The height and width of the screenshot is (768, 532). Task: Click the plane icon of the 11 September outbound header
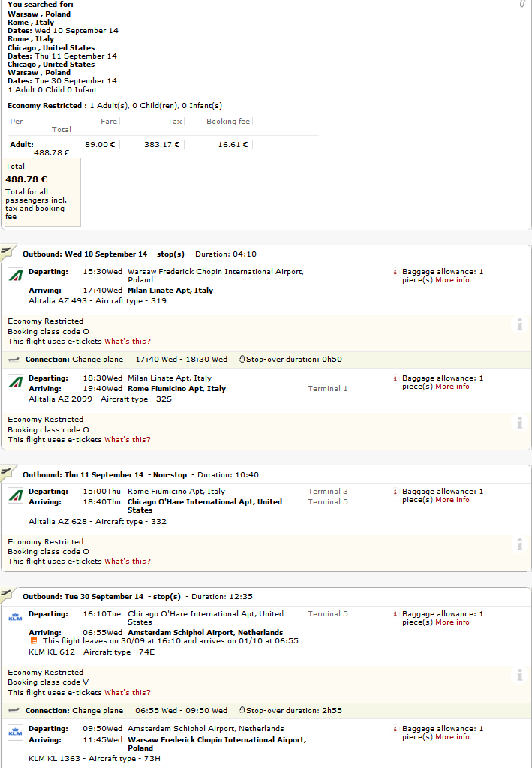point(6,471)
